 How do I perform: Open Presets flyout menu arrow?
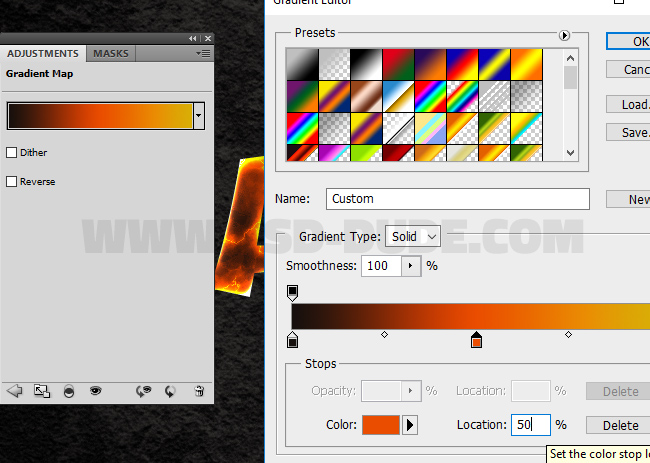click(x=564, y=35)
